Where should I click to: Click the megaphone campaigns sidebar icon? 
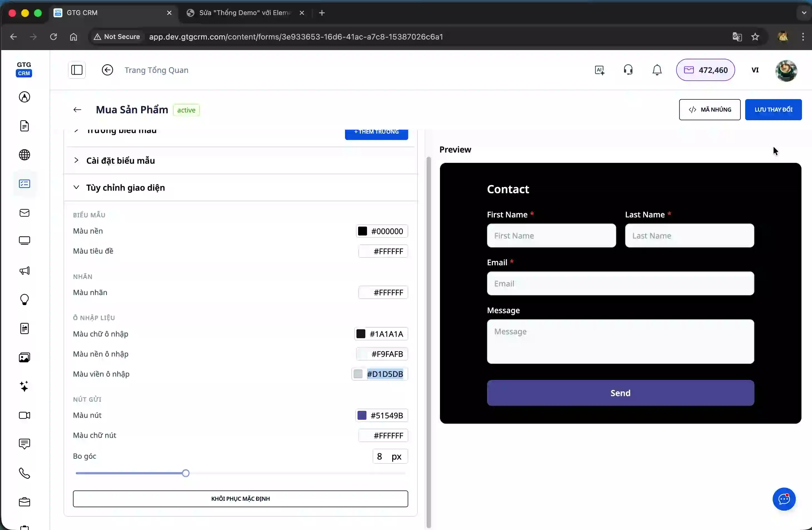25,271
